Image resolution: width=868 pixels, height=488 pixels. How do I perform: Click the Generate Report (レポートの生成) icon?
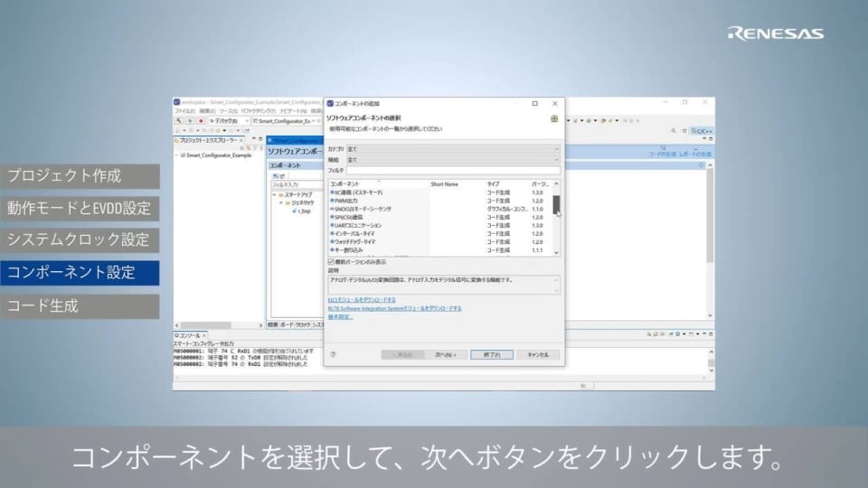695,150
